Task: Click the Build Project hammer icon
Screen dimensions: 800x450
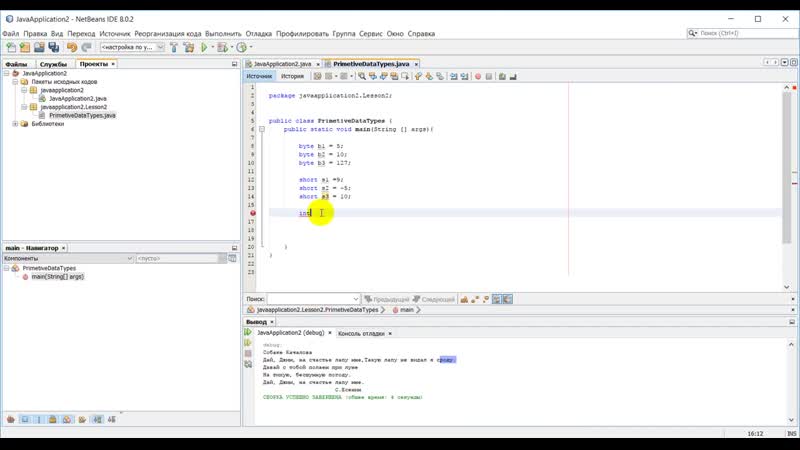Action: [x=174, y=47]
